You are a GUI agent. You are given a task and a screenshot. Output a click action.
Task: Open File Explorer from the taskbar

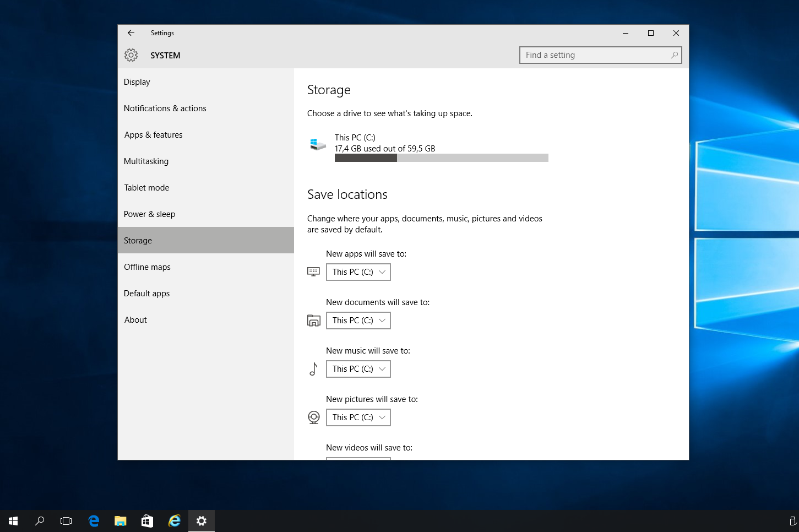tap(120, 520)
